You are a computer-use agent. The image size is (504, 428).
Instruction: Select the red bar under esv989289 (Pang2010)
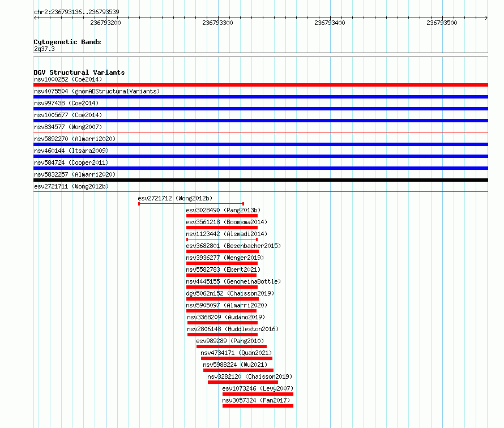(232, 346)
